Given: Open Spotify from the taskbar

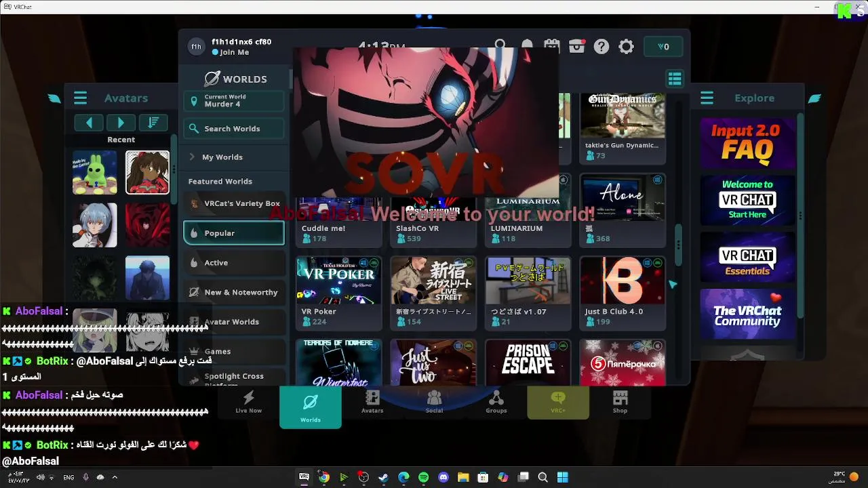Looking at the screenshot, I should pyautogui.click(x=424, y=477).
